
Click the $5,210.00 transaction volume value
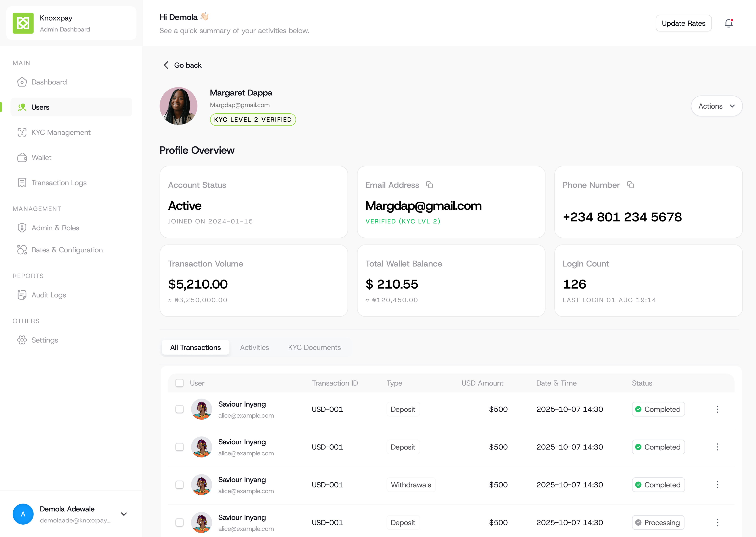click(x=198, y=284)
